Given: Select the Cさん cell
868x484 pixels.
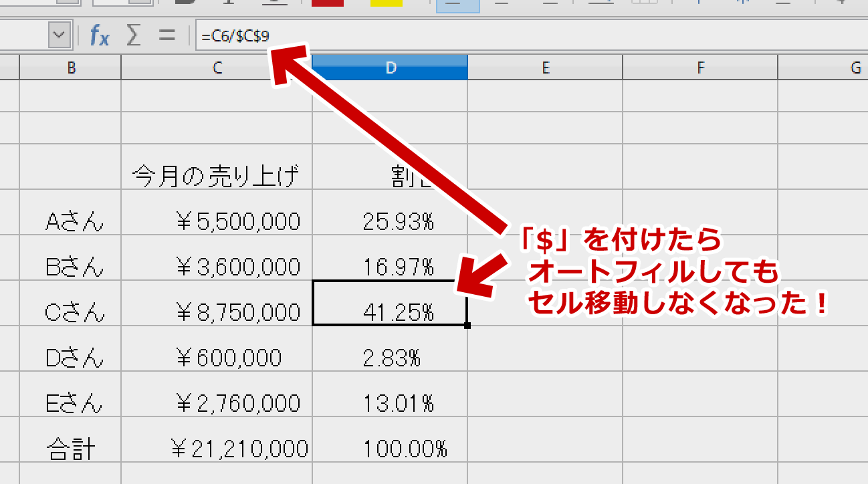Looking at the screenshot, I should point(71,304).
